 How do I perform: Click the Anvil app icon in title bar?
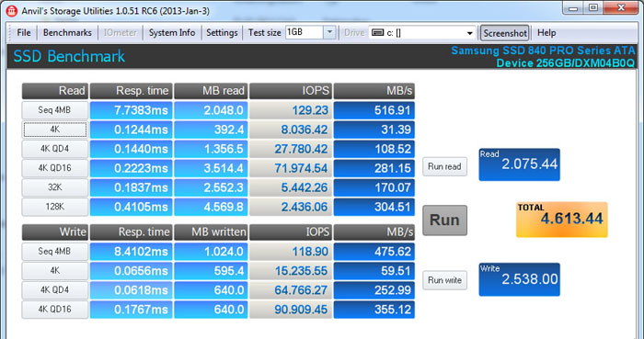click(x=13, y=10)
